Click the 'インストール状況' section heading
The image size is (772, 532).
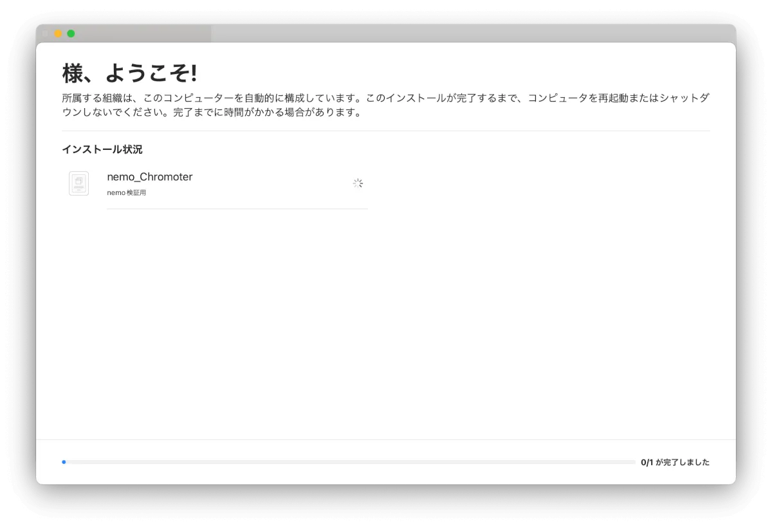click(102, 149)
